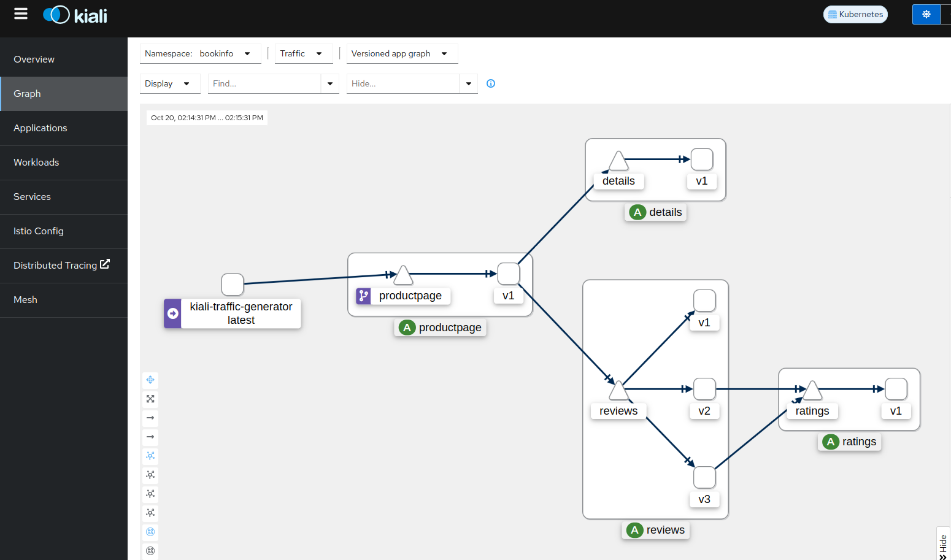
Task: Expand the Versioned app graph selector
Action: coord(402,53)
